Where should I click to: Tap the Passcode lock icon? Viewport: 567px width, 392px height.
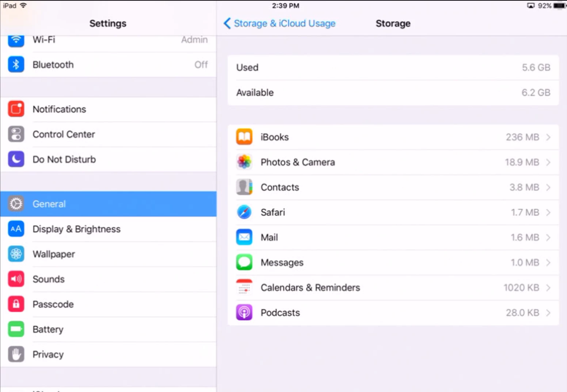[16, 304]
